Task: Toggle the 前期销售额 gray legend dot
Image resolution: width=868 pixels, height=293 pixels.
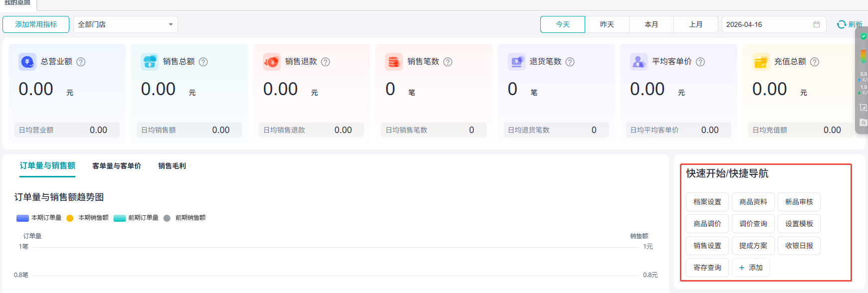Action: point(167,218)
